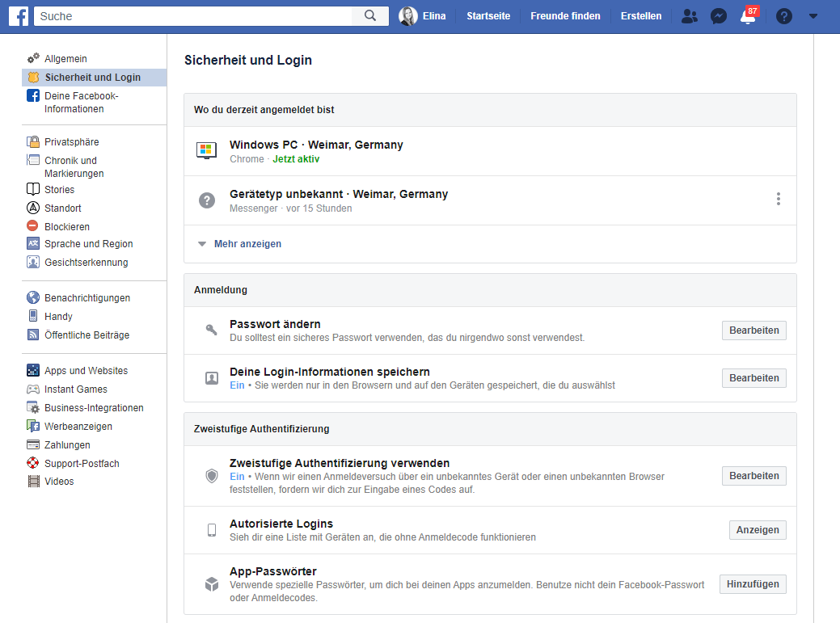Image resolution: width=840 pixels, height=623 pixels.
Task: Open options menu for Gerätetyp unbekannt session
Action: pyautogui.click(x=778, y=199)
